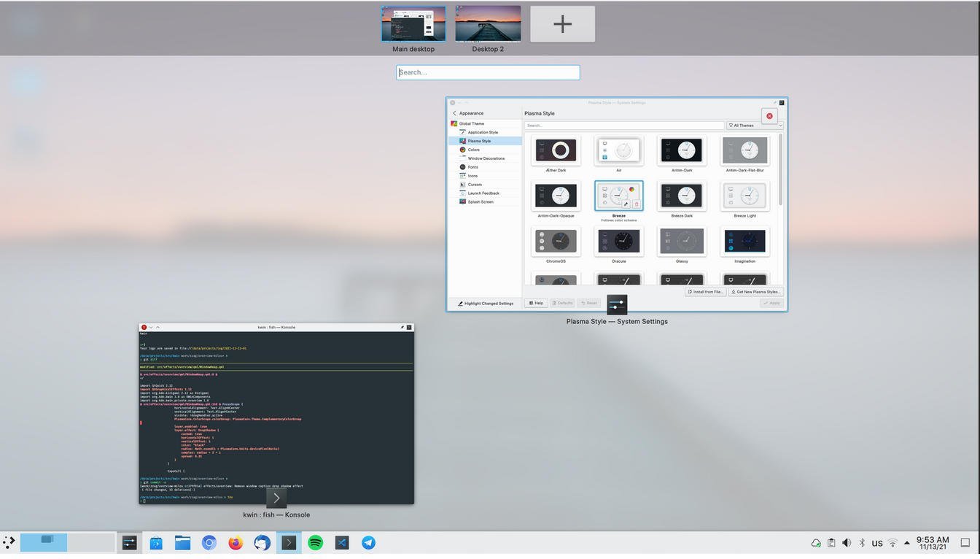Mute the volume from the system tray

point(846,542)
